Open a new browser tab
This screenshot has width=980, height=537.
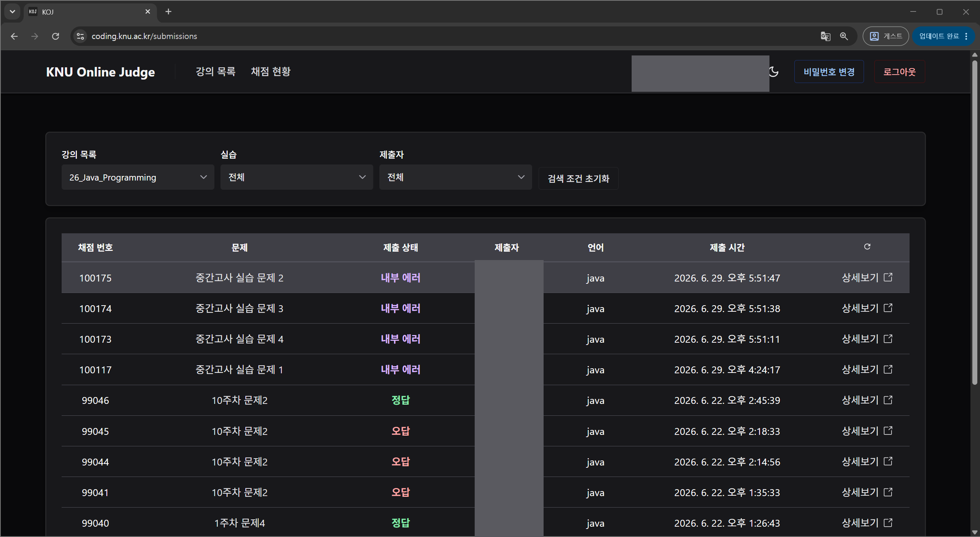(x=168, y=12)
